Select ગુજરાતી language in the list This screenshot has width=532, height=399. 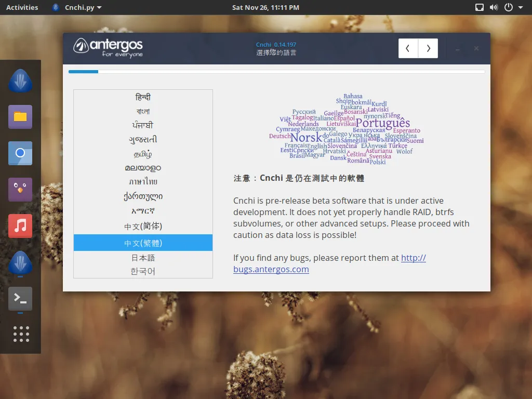[143, 139]
